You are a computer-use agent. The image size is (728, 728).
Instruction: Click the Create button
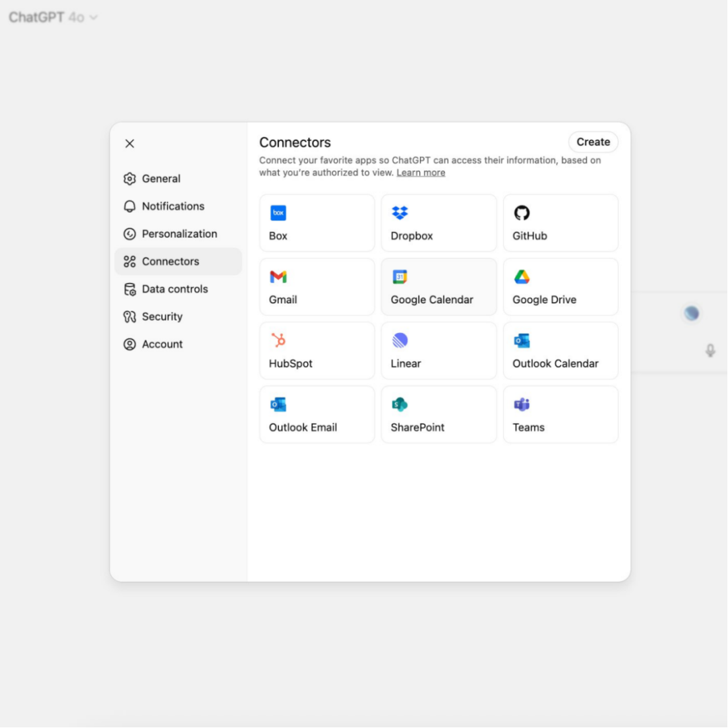click(x=593, y=142)
